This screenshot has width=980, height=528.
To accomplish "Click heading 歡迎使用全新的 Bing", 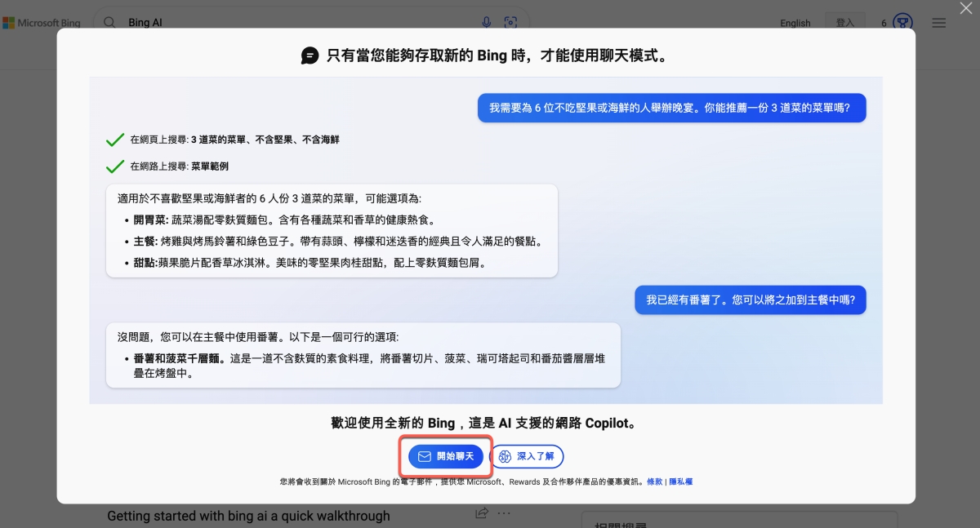I will click(483, 424).
